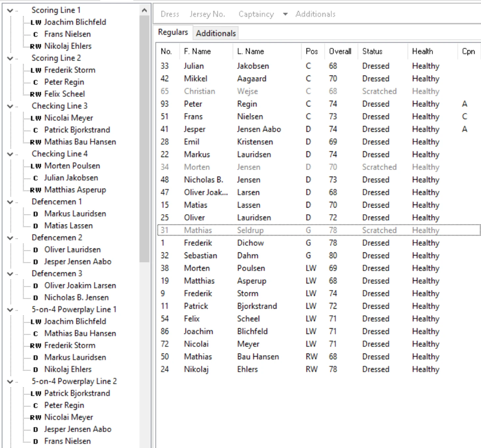Image resolution: width=481 pixels, height=448 pixels.
Task: Select the RW icon next to Felix Scheel
Action: (36, 94)
